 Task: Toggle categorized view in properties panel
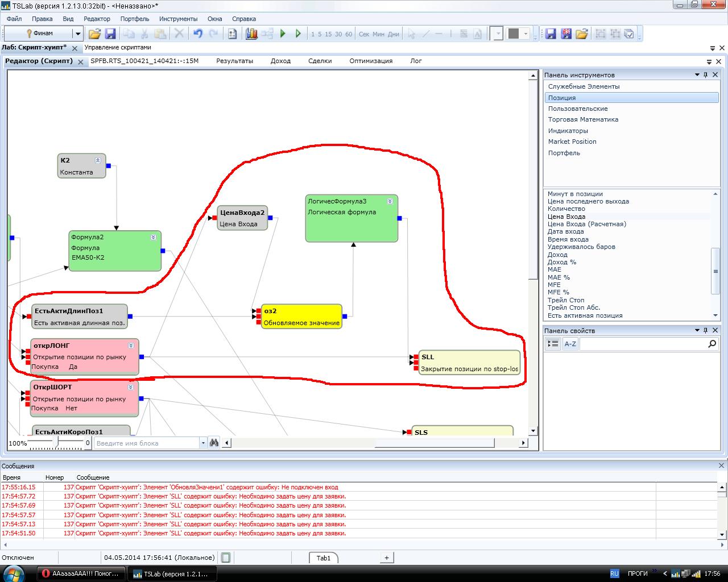553,344
